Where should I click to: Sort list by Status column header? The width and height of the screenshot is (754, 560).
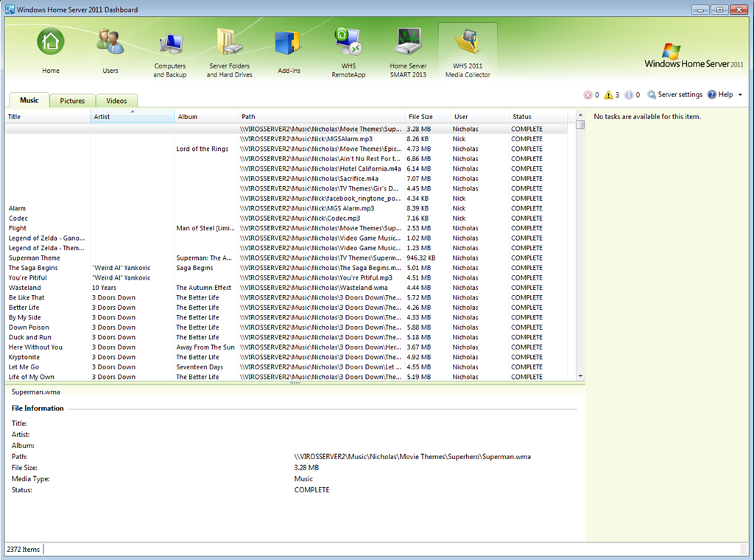pyautogui.click(x=538, y=116)
